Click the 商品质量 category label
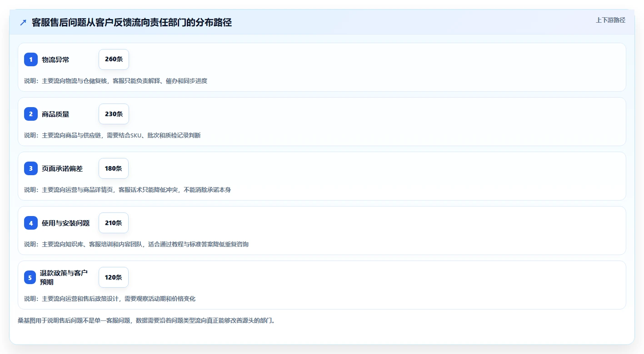This screenshot has height=354, width=644. pyautogui.click(x=55, y=114)
